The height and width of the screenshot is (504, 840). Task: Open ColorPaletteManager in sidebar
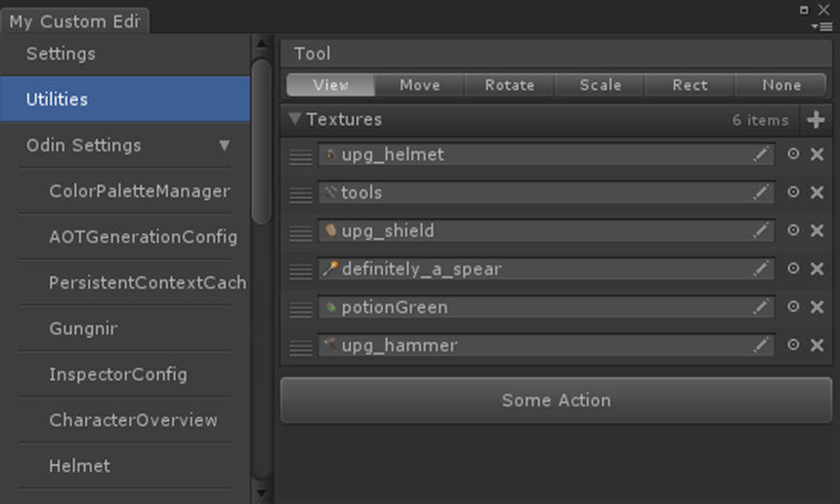point(140,191)
